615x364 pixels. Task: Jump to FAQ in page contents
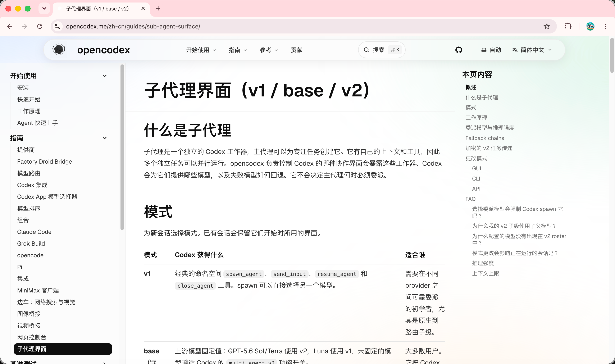[x=470, y=199]
